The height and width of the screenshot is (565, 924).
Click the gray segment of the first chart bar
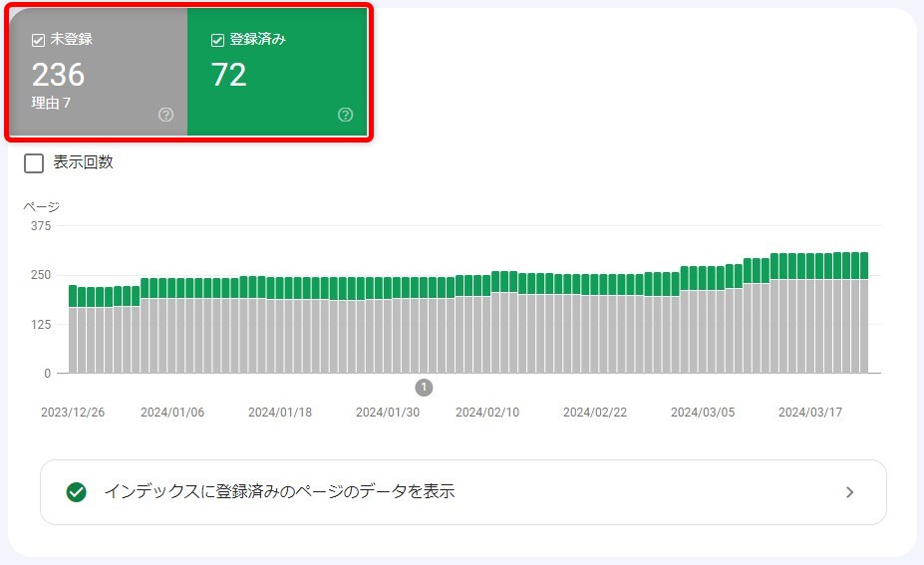73,339
